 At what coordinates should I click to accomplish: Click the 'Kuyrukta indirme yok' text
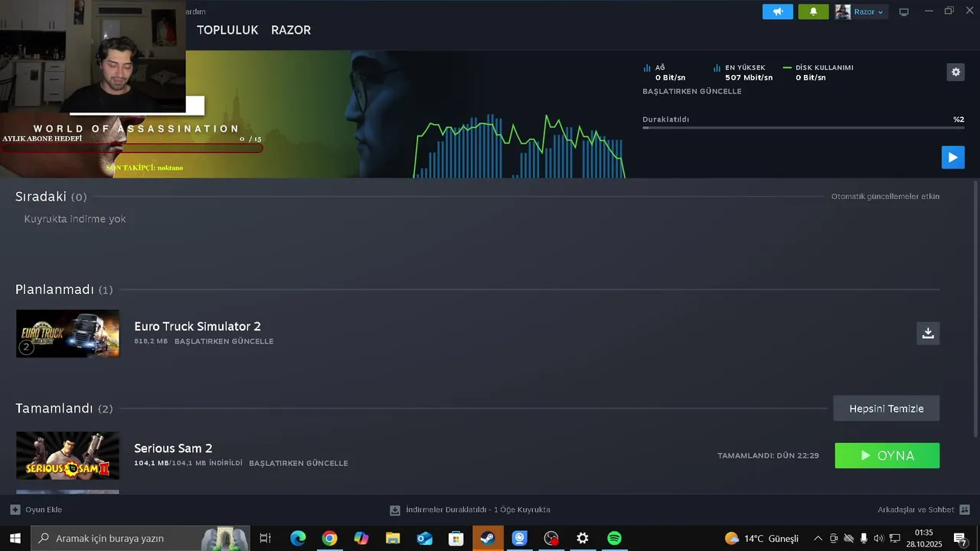pyautogui.click(x=75, y=219)
